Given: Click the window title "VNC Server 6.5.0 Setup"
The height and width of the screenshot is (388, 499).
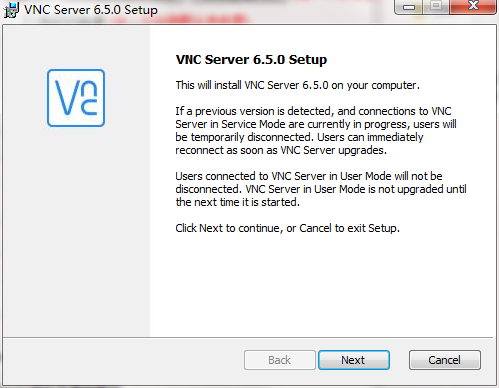Looking at the screenshot, I should 91,10.
